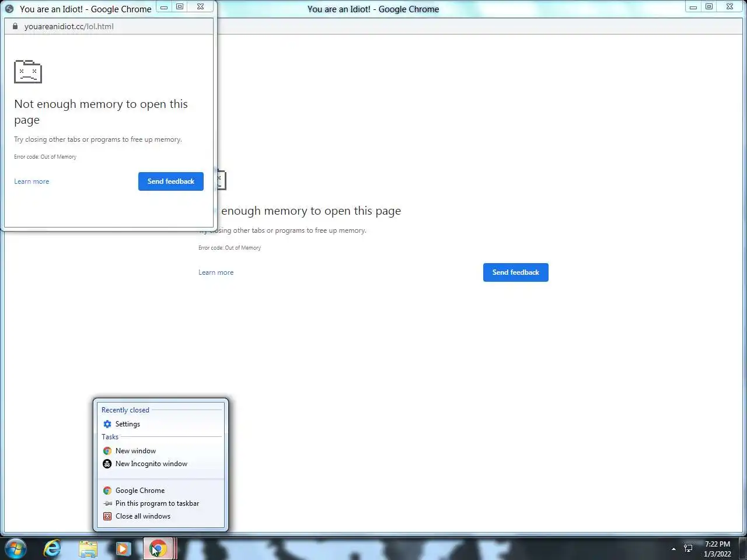The height and width of the screenshot is (560, 747).
Task: Maximize the large background Chrome window
Action: point(709,7)
